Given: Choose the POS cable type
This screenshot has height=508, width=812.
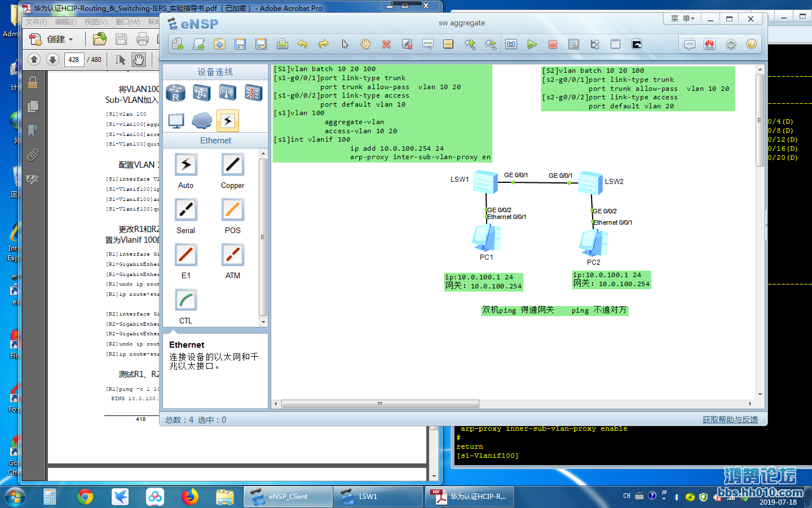Looking at the screenshot, I should (x=232, y=216).
